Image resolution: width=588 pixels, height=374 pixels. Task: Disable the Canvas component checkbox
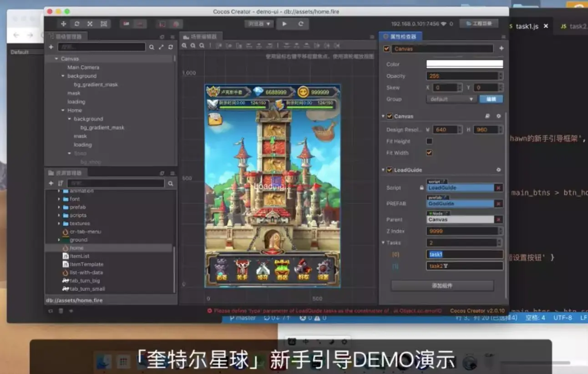pos(390,116)
